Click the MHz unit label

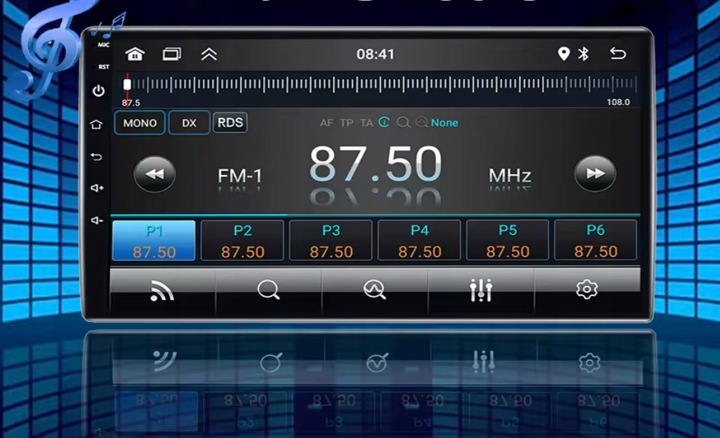tap(510, 175)
